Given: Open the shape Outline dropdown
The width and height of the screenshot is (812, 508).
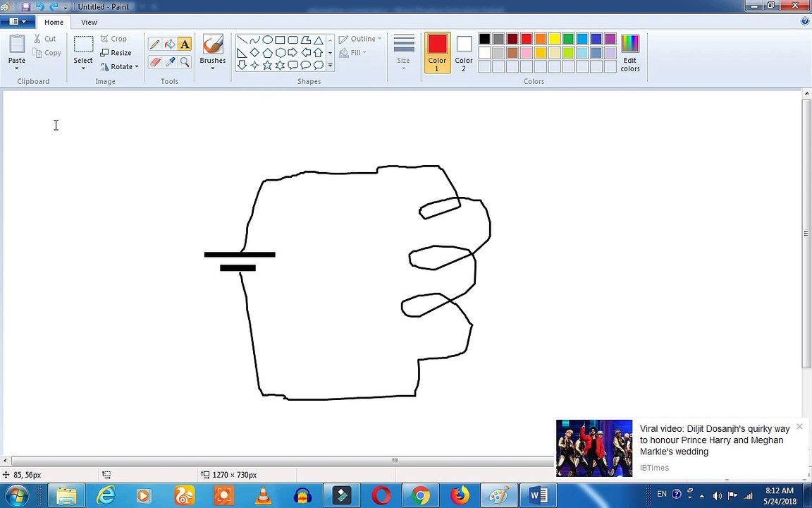Looking at the screenshot, I should (x=360, y=39).
